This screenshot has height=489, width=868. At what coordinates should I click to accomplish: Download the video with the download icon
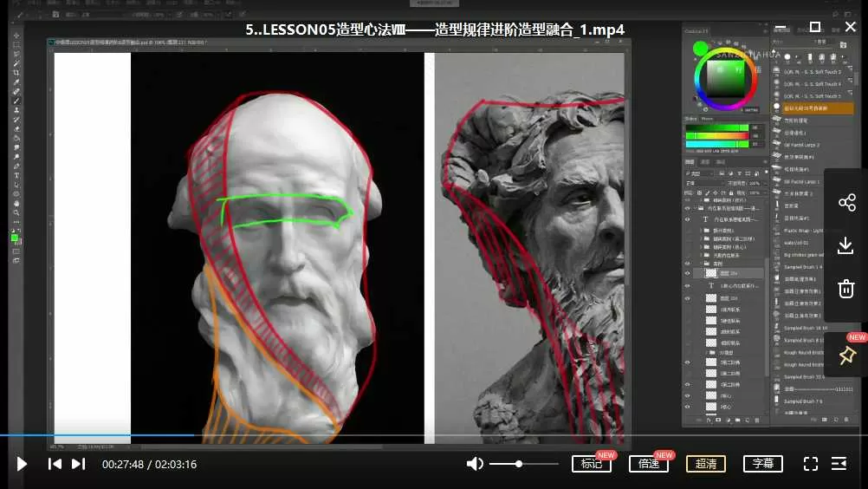[846, 246]
